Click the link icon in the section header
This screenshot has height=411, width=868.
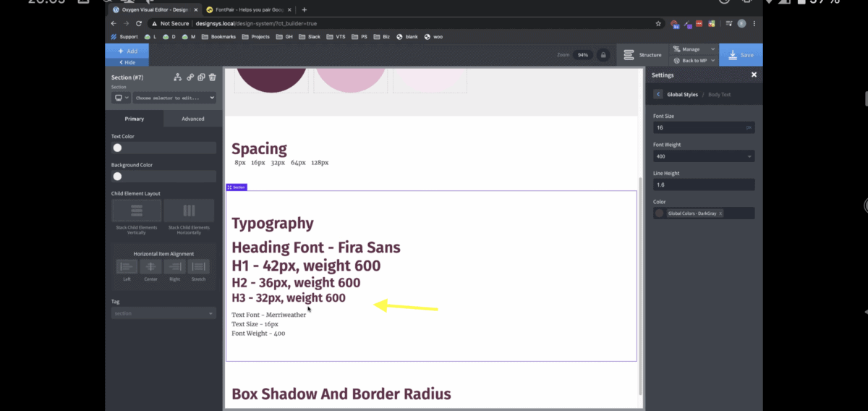[190, 77]
